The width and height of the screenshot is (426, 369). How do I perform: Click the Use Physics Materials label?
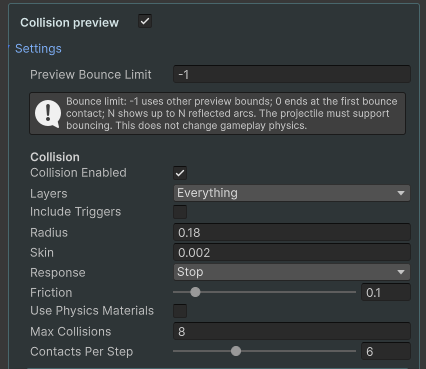point(92,311)
